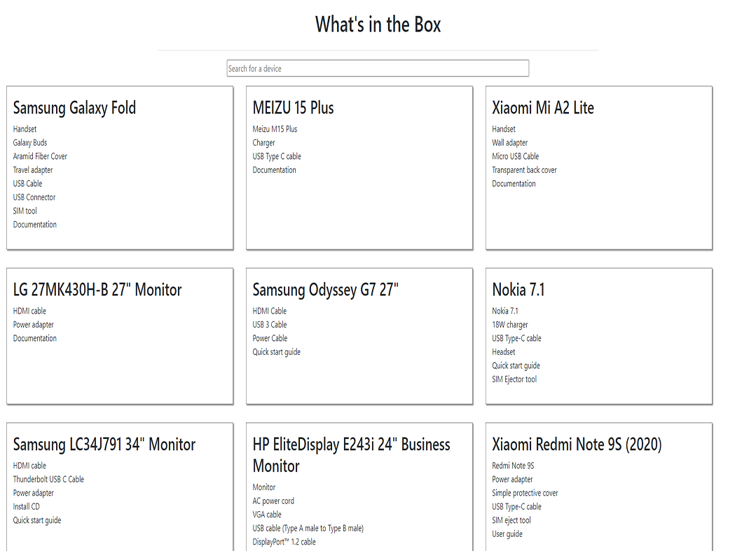Viewport: 756px width, 551px height.
Task: Open the Samsung Galaxy Fold card title
Action: (75, 108)
